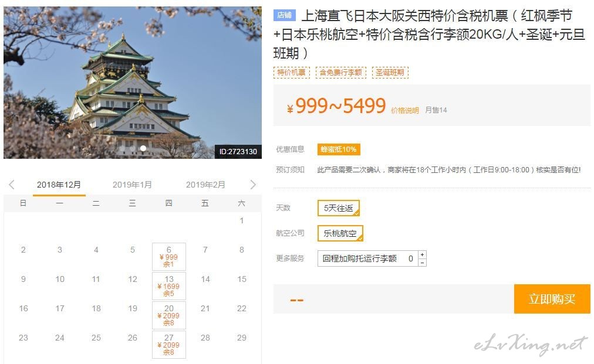594x364 pixels.
Task: Pick December 27 priced ¥2099
Action: tap(169, 345)
